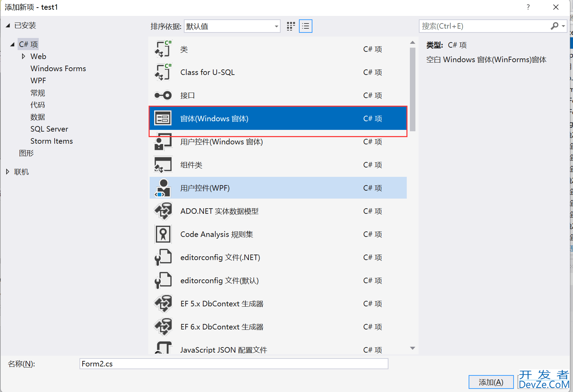The height and width of the screenshot is (392, 573).
Task: Click the 窗体(Windows 窗体) form icon
Action: [163, 118]
